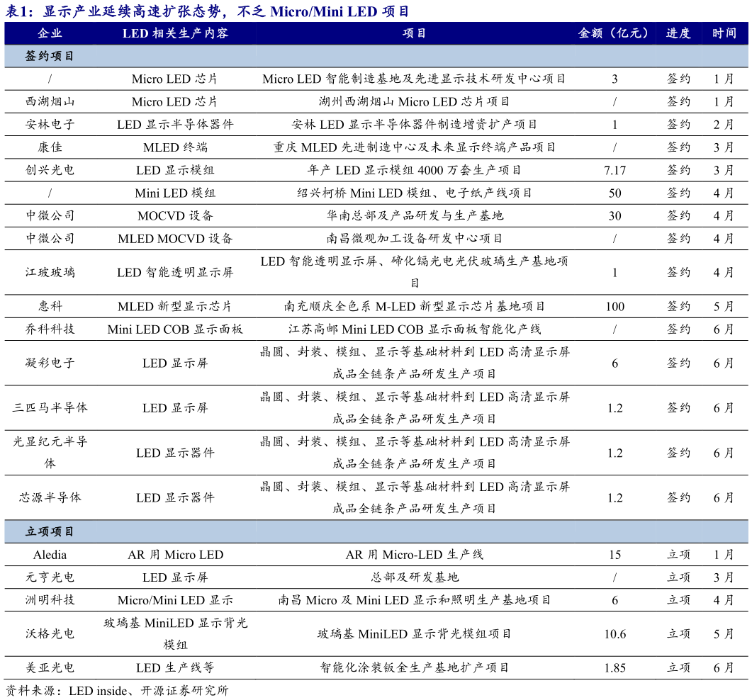752x700 pixels.
Task: Click the table title starting with 表1
Action: tap(207, 11)
